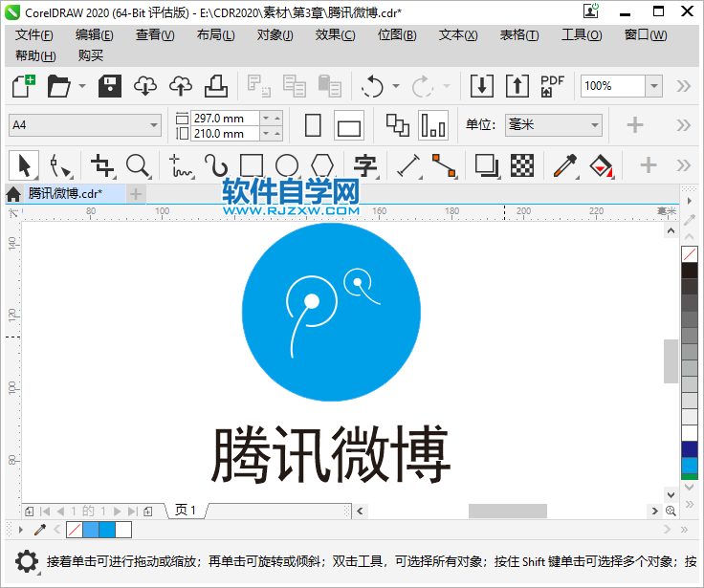Select the Shape node edit tool
Image resolution: width=704 pixels, height=588 pixels.
point(59,165)
